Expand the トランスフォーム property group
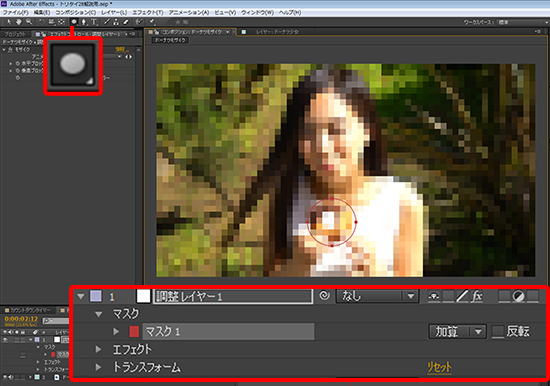 (x=99, y=367)
